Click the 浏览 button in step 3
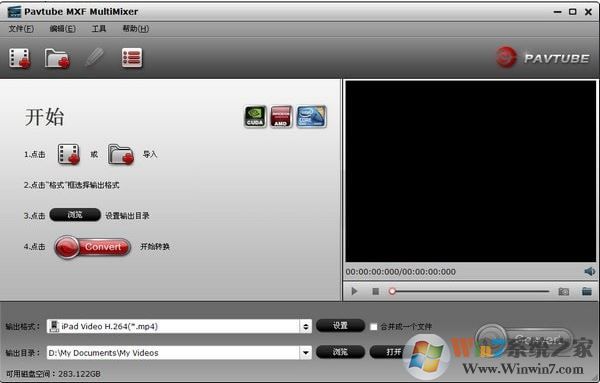 pos(75,215)
